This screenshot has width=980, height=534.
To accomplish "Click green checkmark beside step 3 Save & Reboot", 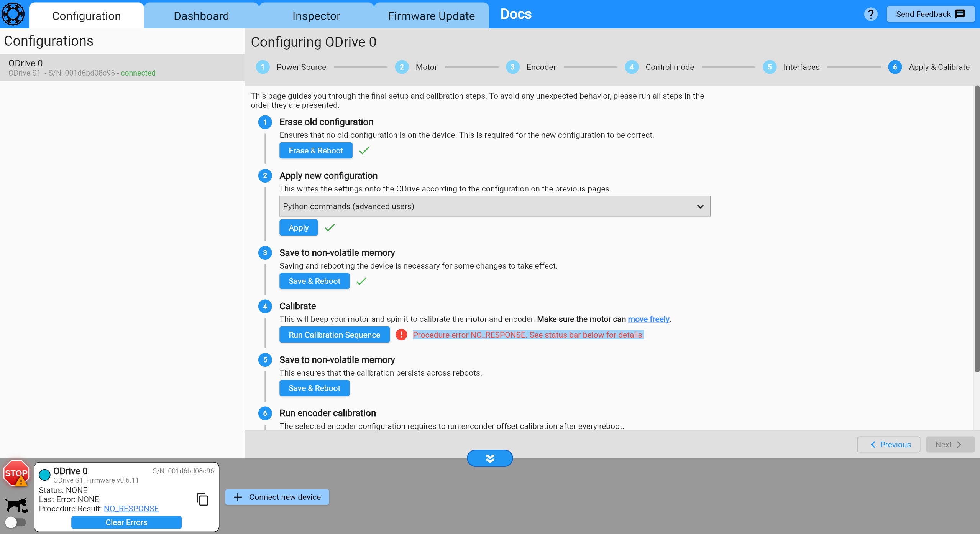I will [x=361, y=281].
